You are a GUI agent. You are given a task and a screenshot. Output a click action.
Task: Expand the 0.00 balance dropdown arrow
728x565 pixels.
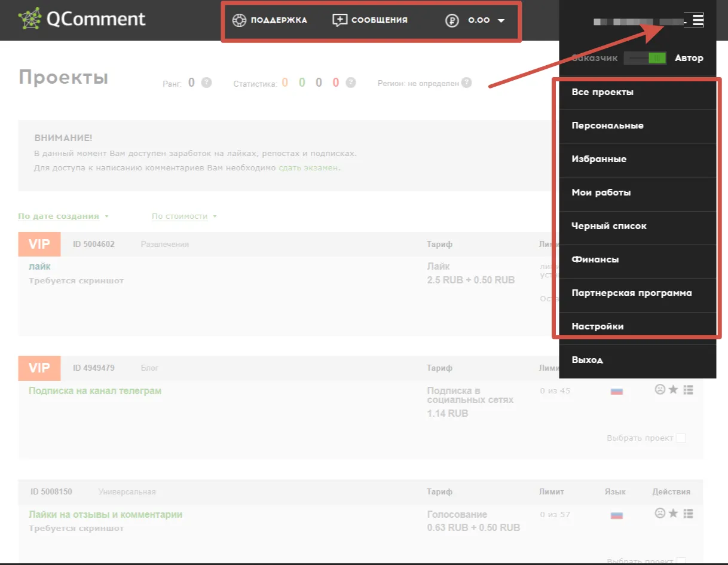pyautogui.click(x=501, y=20)
